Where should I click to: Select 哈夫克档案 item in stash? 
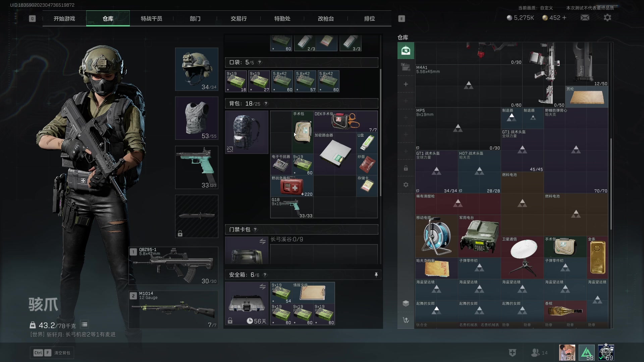436,268
